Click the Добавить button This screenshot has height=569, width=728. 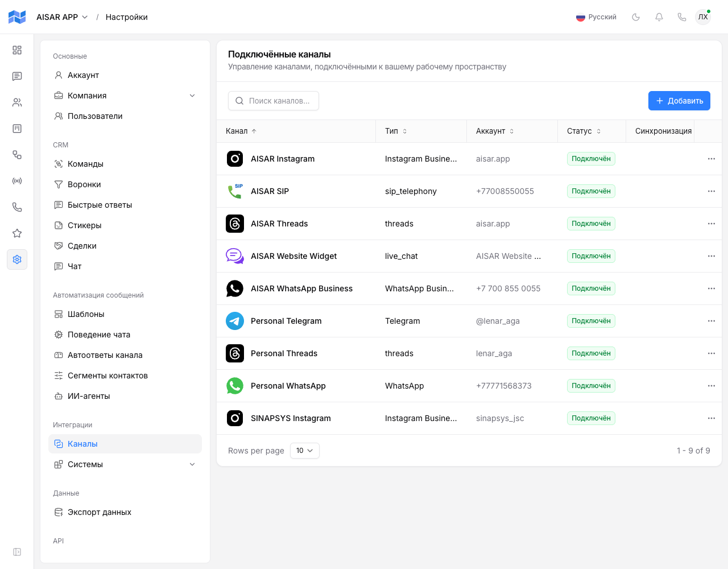679,101
